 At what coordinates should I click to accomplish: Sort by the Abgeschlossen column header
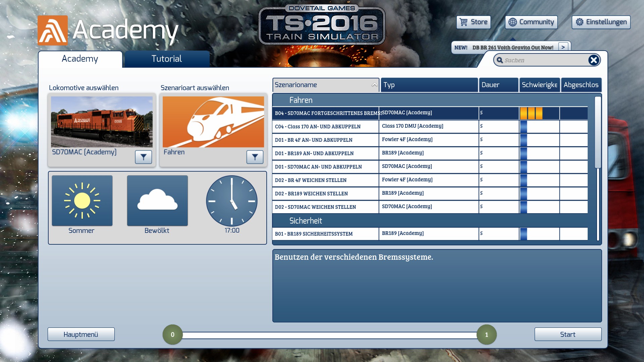click(x=581, y=85)
